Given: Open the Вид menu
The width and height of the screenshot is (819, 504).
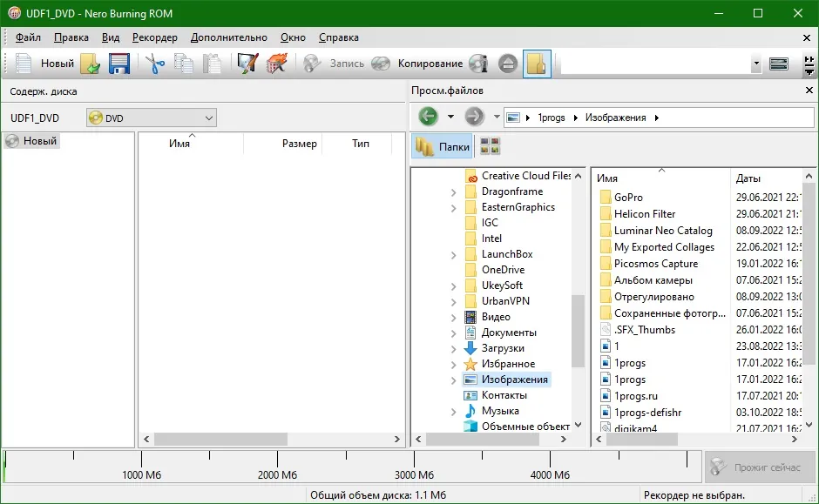Looking at the screenshot, I should coord(110,37).
